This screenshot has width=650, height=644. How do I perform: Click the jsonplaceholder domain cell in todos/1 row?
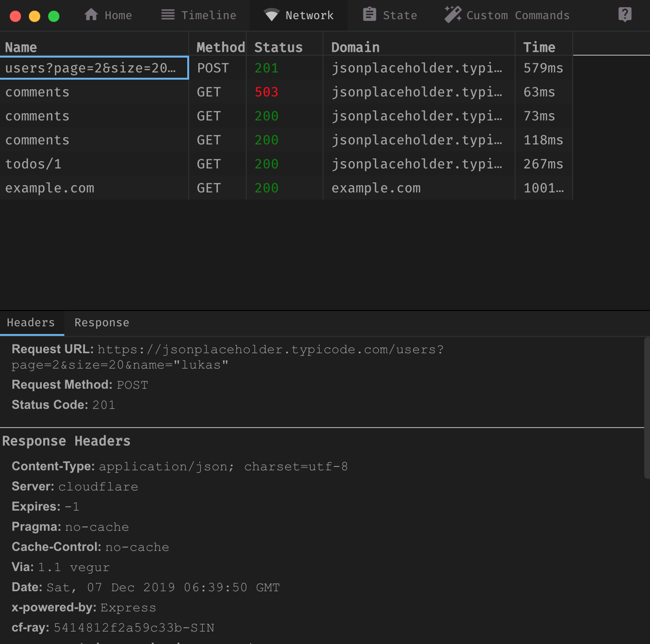coord(419,164)
